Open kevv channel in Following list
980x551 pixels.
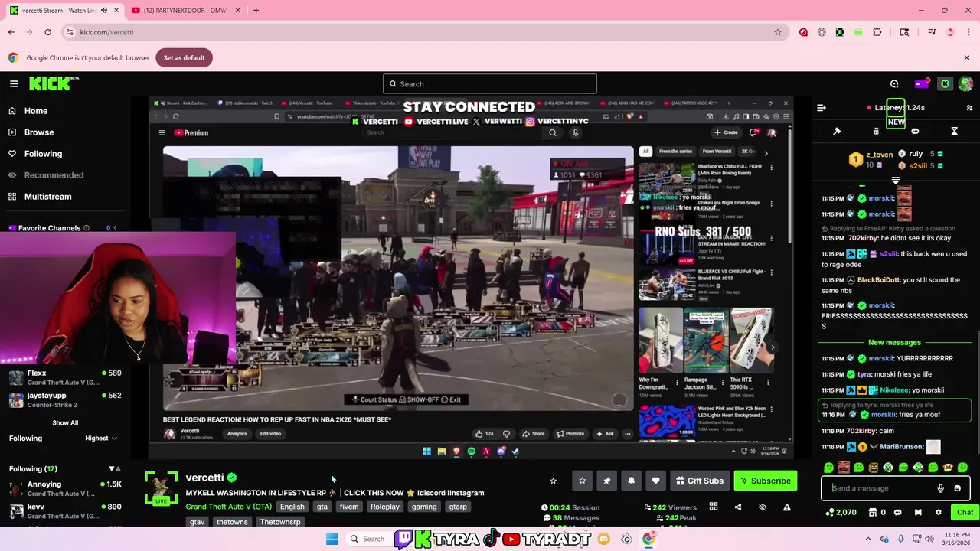65,510
